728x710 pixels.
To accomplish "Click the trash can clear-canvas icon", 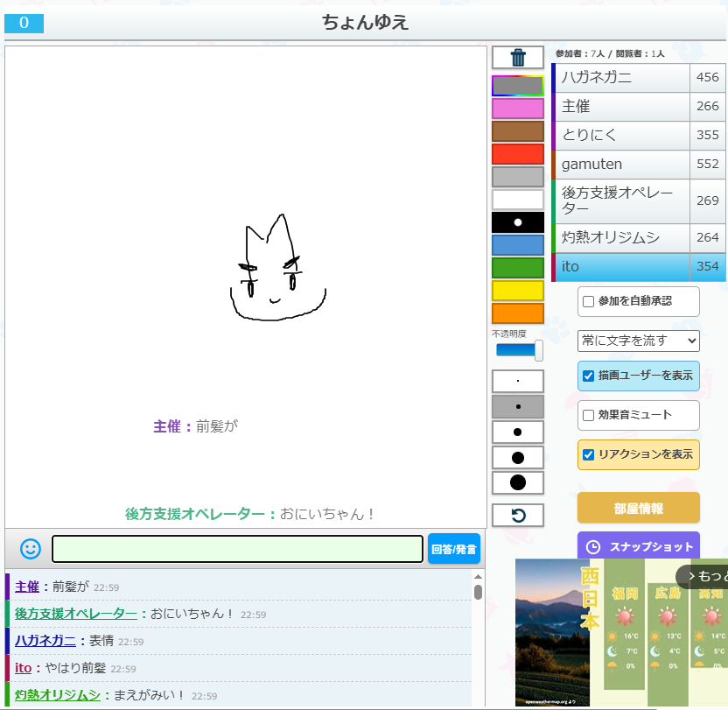I will [x=518, y=58].
